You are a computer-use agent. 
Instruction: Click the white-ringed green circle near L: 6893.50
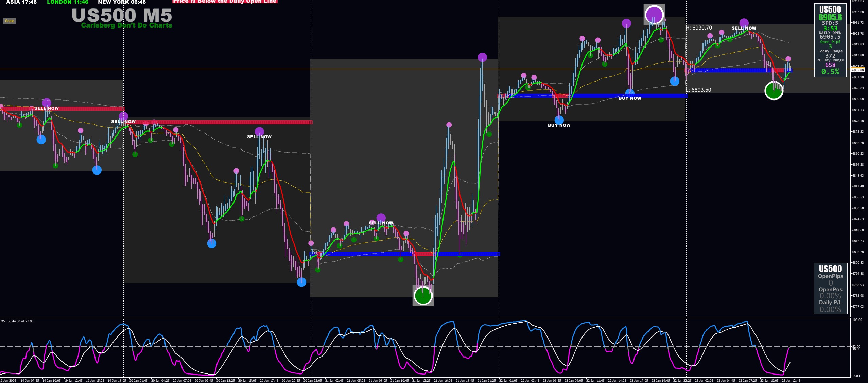tap(774, 91)
